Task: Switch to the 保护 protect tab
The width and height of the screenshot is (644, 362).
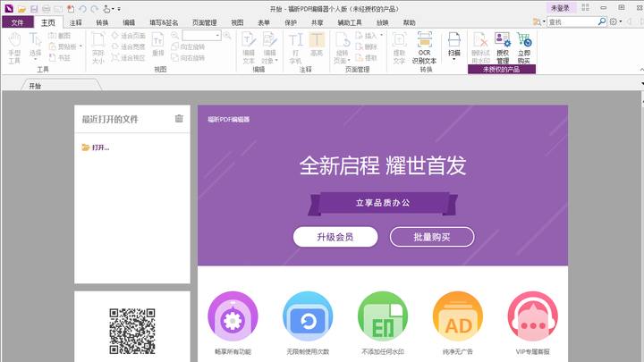Action: [x=291, y=22]
